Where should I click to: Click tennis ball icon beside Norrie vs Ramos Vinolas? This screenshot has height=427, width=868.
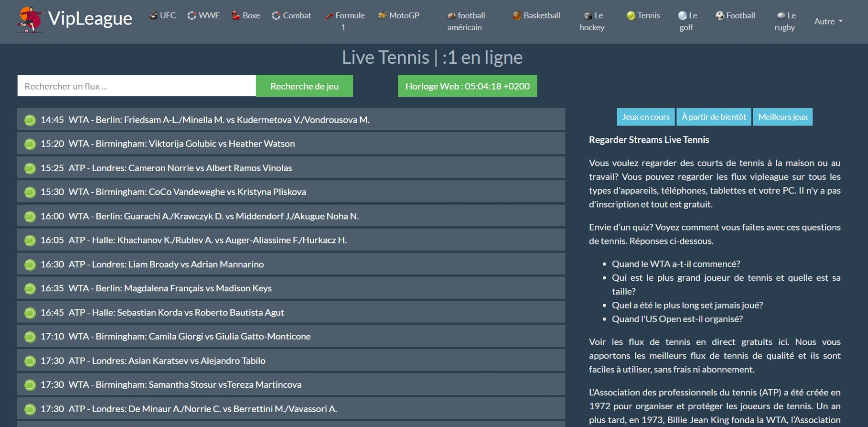[30, 168]
